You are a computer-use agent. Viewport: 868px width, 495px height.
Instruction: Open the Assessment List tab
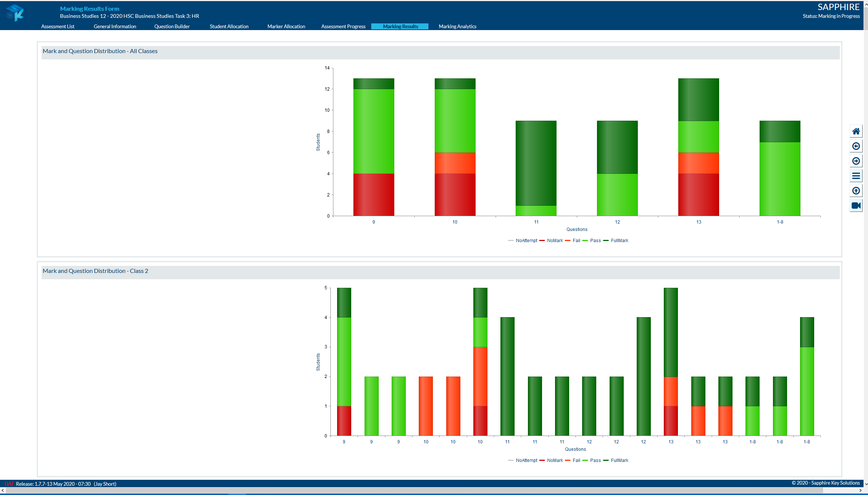click(58, 26)
